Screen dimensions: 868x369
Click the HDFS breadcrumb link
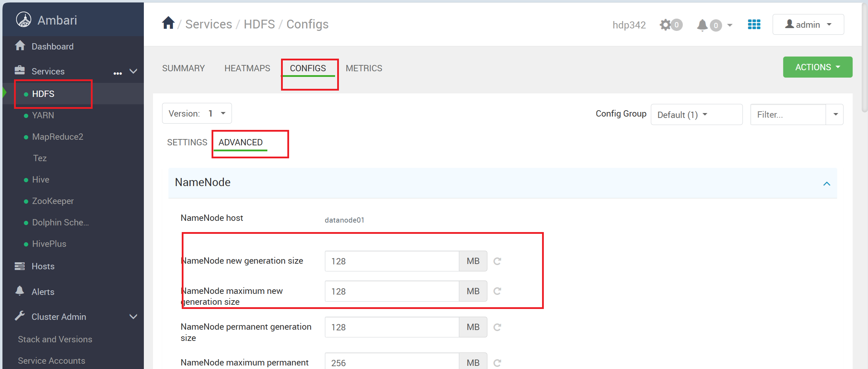tap(259, 24)
